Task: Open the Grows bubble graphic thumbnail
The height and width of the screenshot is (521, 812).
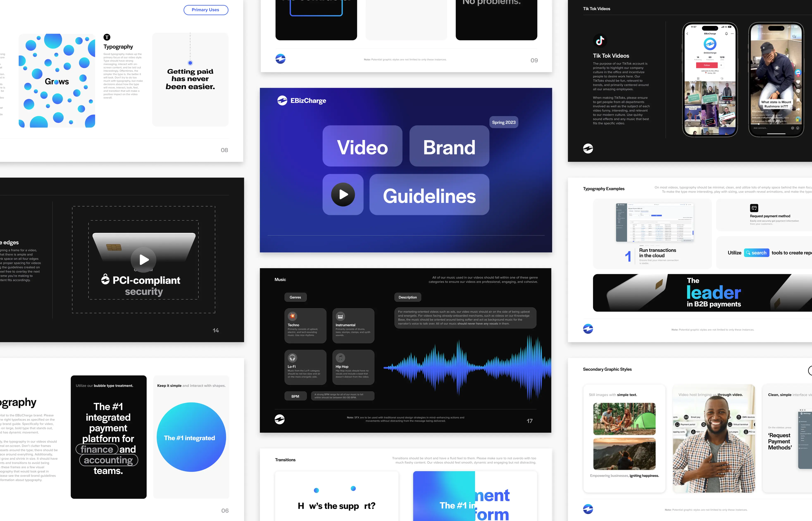Action: [57, 80]
